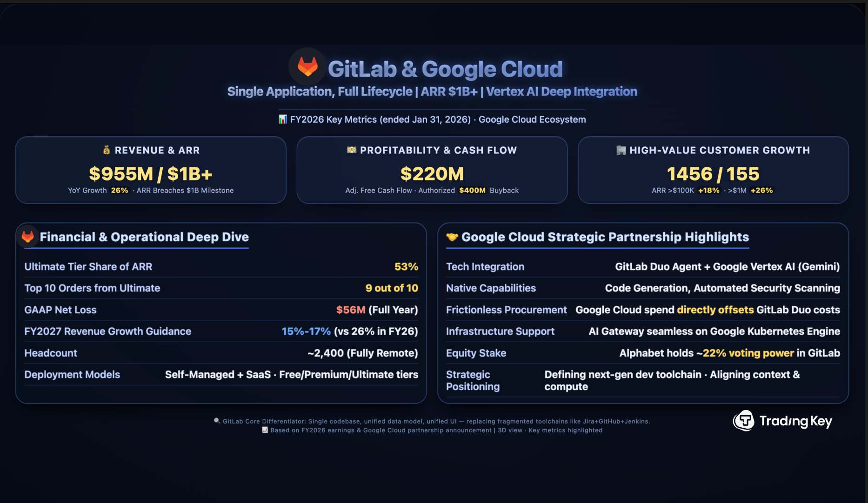Screen dimensions: 868x503
Task: Click the GitLab & Google Cloud main title
Action: [445, 69]
